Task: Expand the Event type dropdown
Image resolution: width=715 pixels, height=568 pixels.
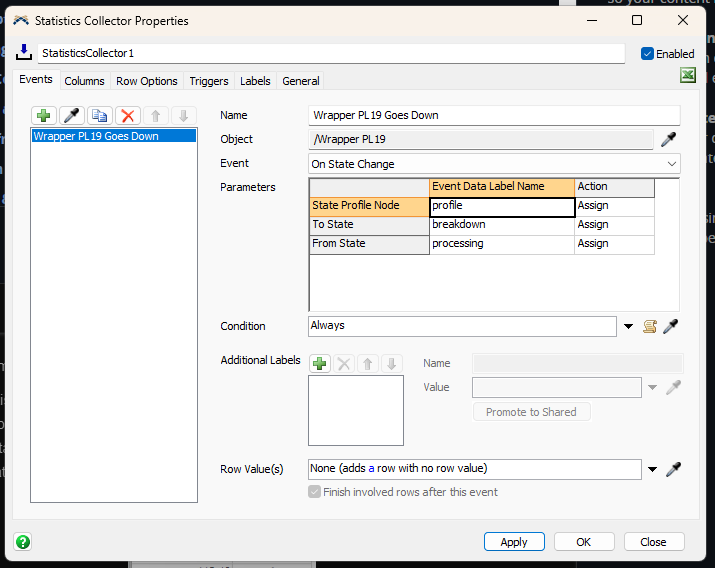Action: (671, 164)
